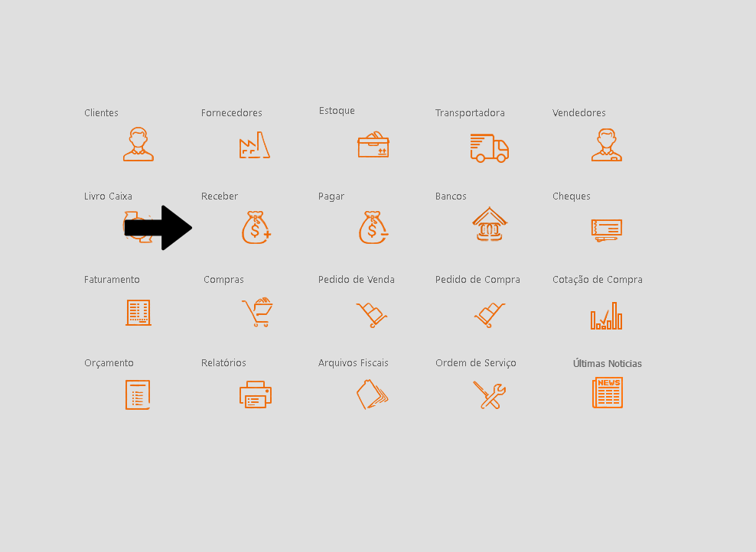Click the Relatórios printer icon
756x552 pixels.
(256, 395)
